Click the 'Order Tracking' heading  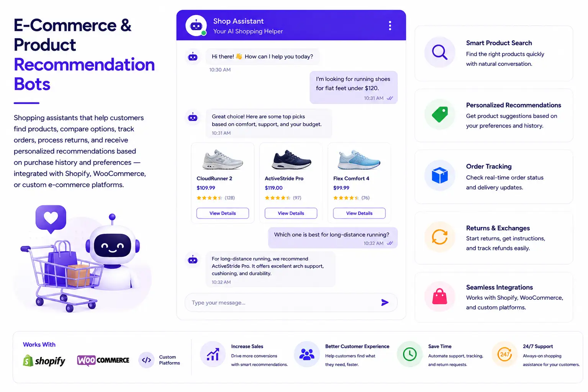[x=489, y=167]
